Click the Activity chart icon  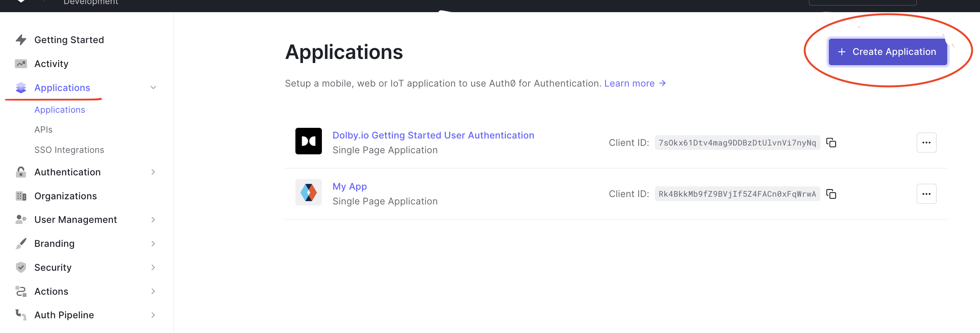coord(21,64)
